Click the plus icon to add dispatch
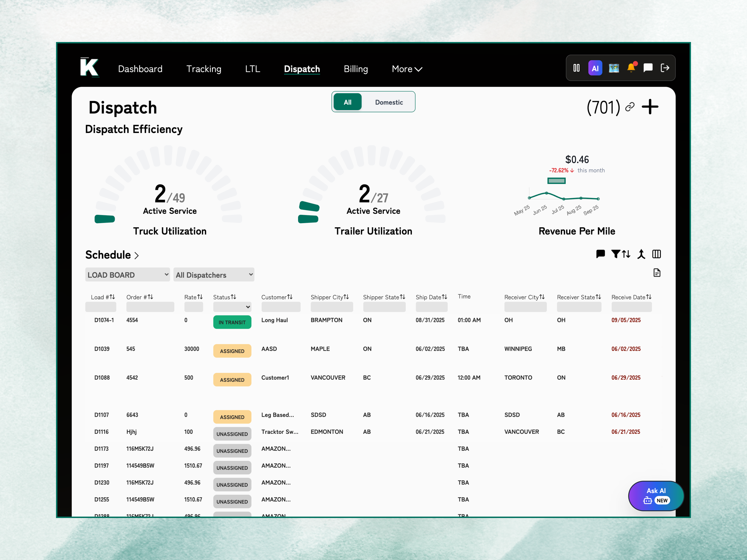The height and width of the screenshot is (560, 747). [x=650, y=107]
